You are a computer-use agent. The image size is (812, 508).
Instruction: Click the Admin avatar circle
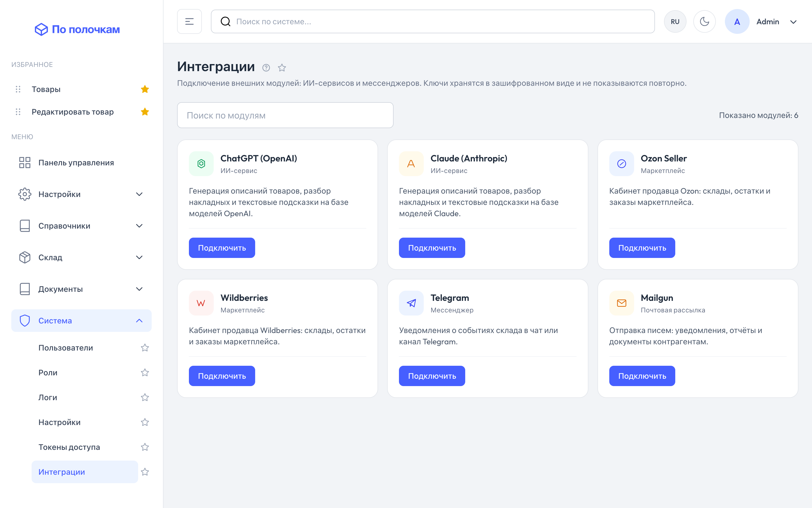[737, 21]
